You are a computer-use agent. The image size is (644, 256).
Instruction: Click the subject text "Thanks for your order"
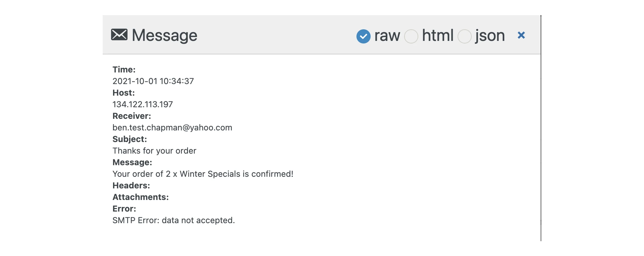pos(155,151)
